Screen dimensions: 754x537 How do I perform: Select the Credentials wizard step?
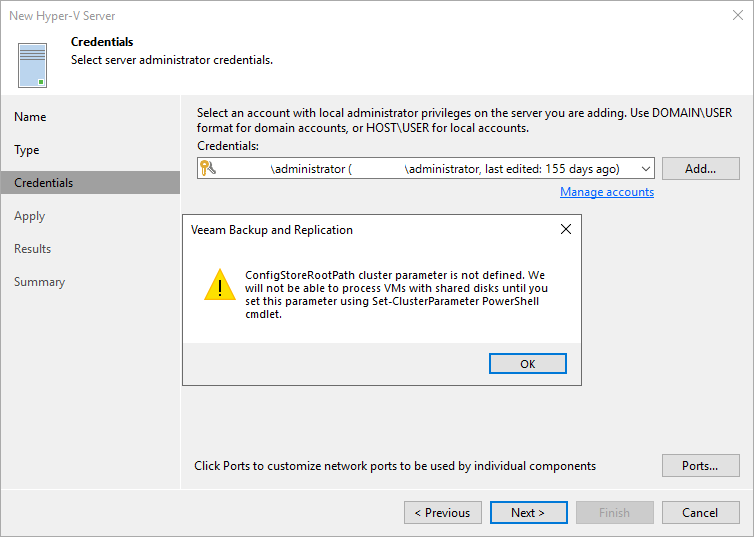coord(90,183)
